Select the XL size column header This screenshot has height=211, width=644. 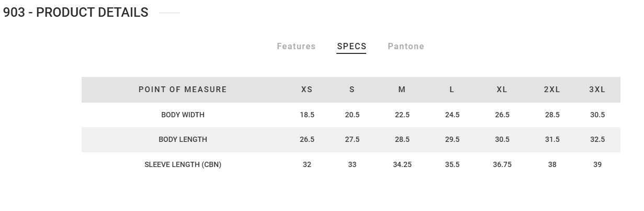pos(502,90)
